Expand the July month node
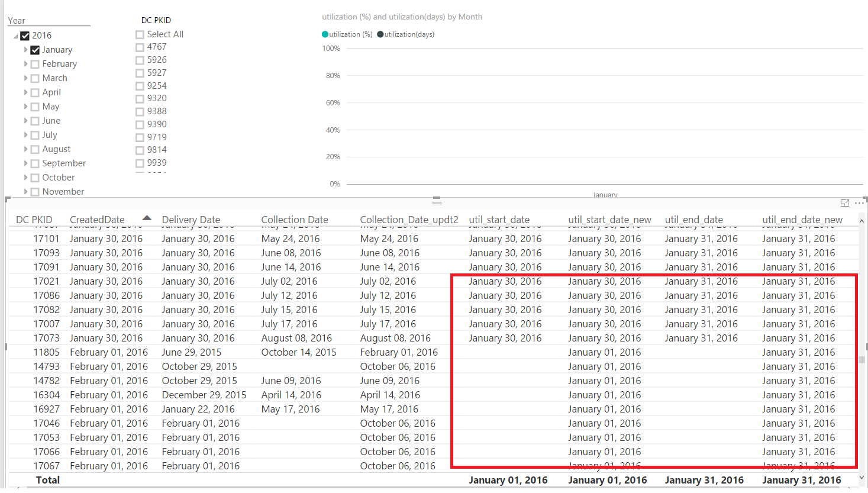Viewport: 868px width, 493px height. (25, 135)
